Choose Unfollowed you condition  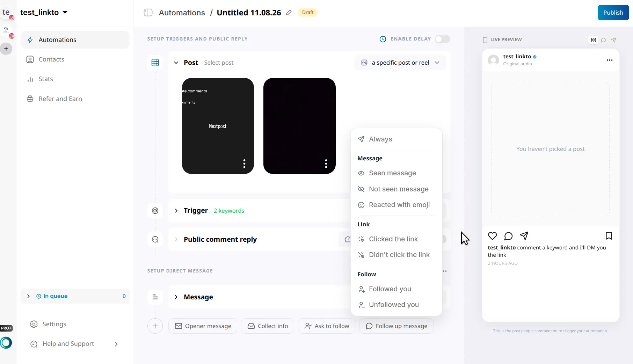pyautogui.click(x=396, y=305)
